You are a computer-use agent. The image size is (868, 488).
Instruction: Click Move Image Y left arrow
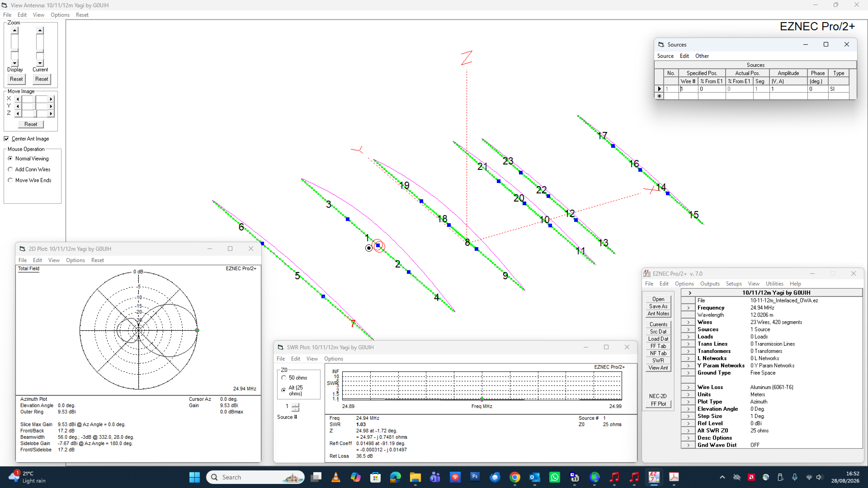tap(18, 106)
